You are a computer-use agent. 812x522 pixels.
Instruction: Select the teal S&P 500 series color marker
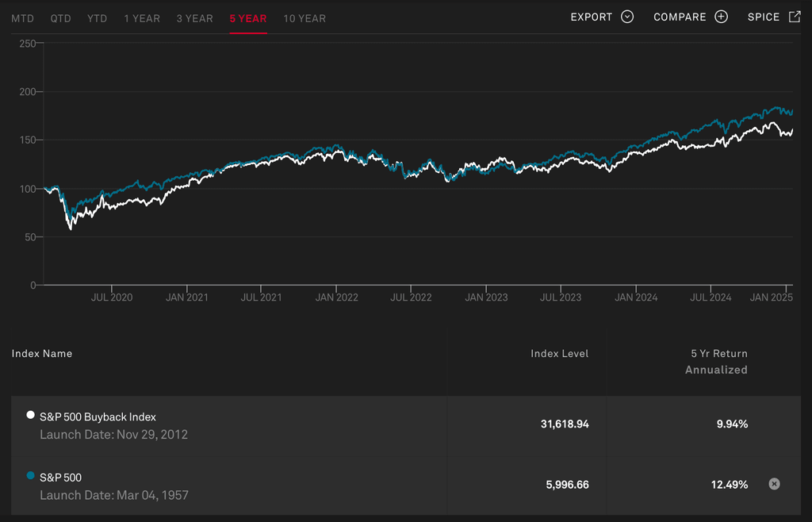[x=30, y=474]
